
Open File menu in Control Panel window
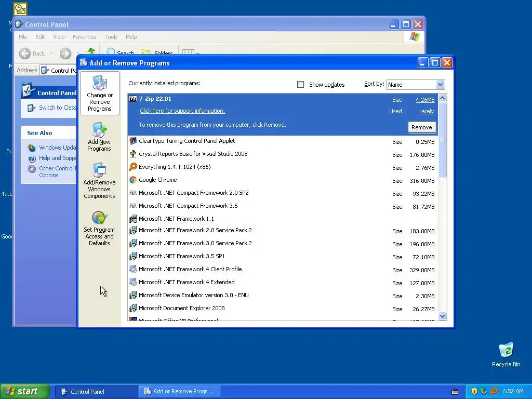pyautogui.click(x=23, y=37)
